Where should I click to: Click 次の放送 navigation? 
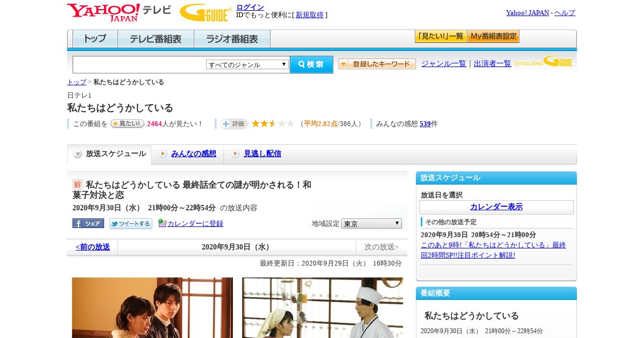(382, 247)
